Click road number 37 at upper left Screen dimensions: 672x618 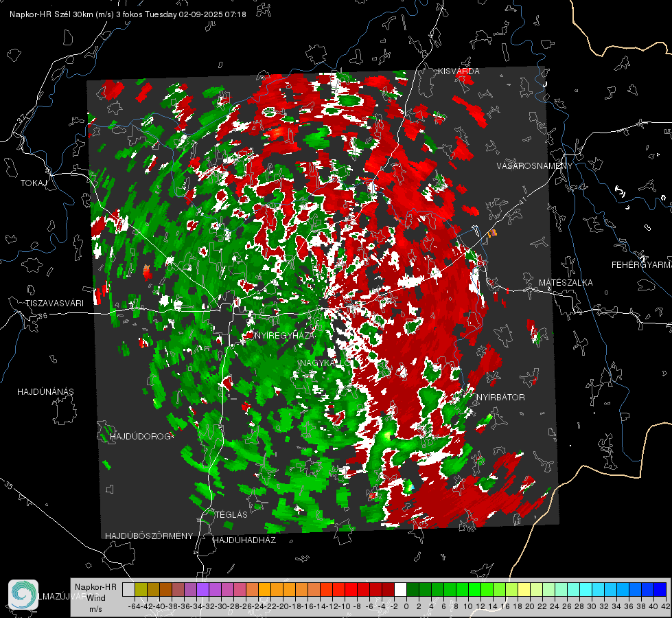tap(21, 118)
